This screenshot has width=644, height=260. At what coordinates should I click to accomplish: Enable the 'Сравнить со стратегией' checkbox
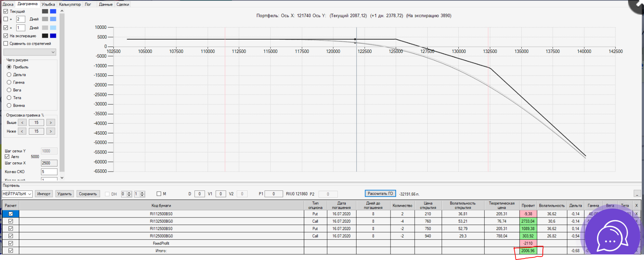[x=6, y=44]
